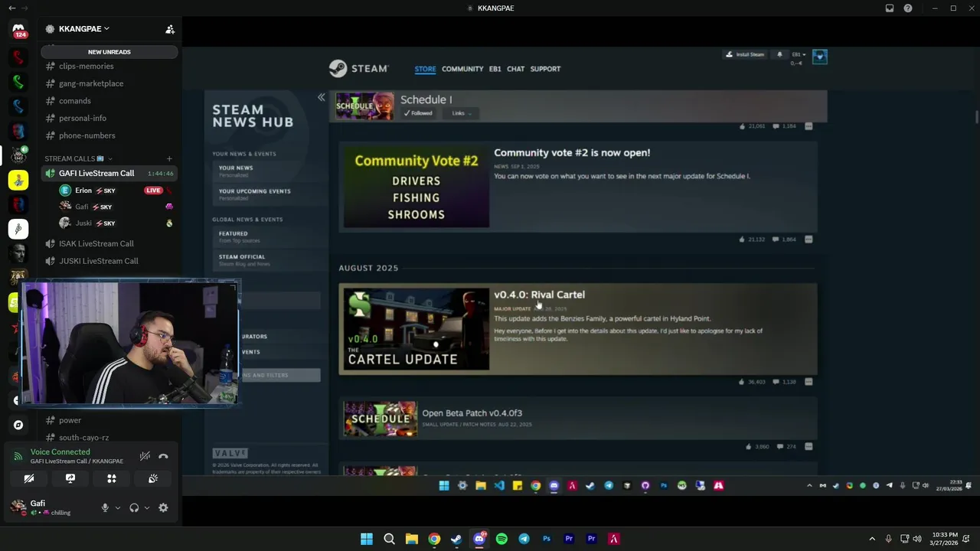Open the green phone server icon

18,82
